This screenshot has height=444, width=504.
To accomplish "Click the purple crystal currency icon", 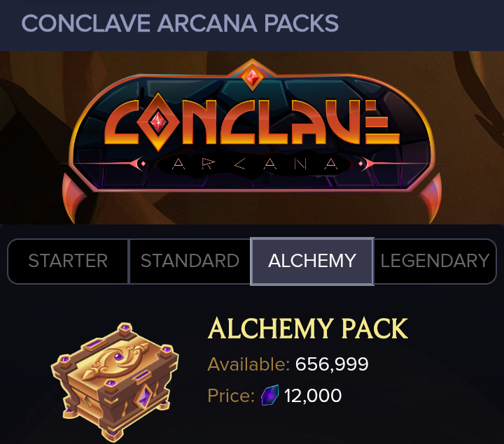I will click(269, 395).
